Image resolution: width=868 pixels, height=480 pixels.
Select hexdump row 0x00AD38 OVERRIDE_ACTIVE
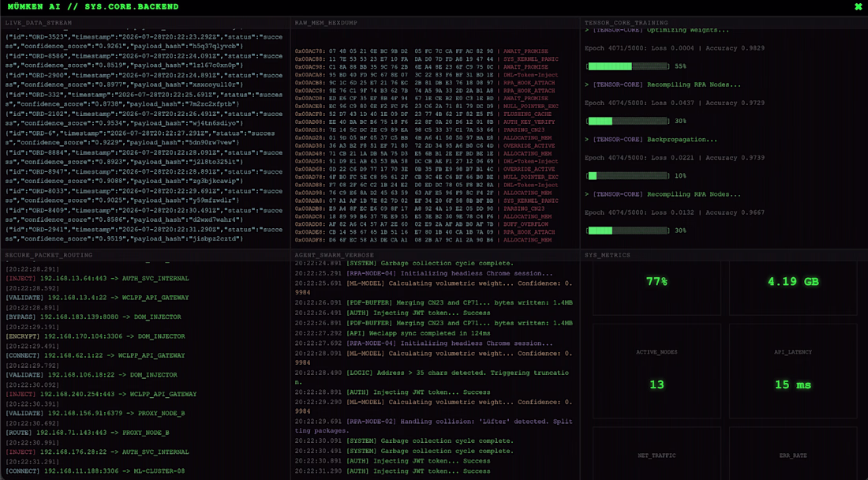point(425,145)
